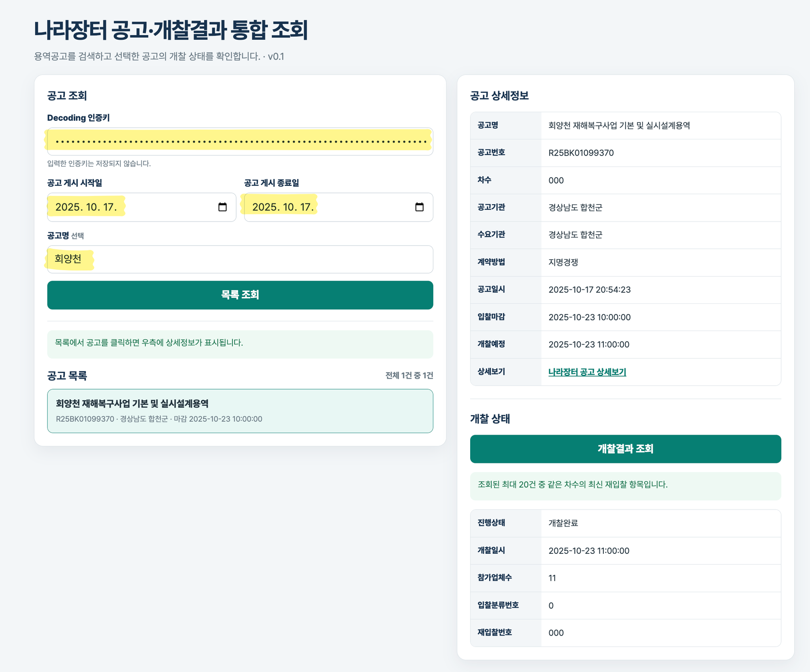Screen dimensions: 810x672
Task: Click the 진행상태 value 개찰완료
Action: (x=563, y=523)
